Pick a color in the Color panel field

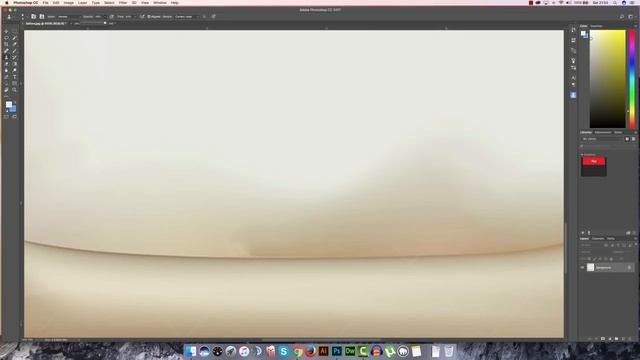[x=607, y=79]
